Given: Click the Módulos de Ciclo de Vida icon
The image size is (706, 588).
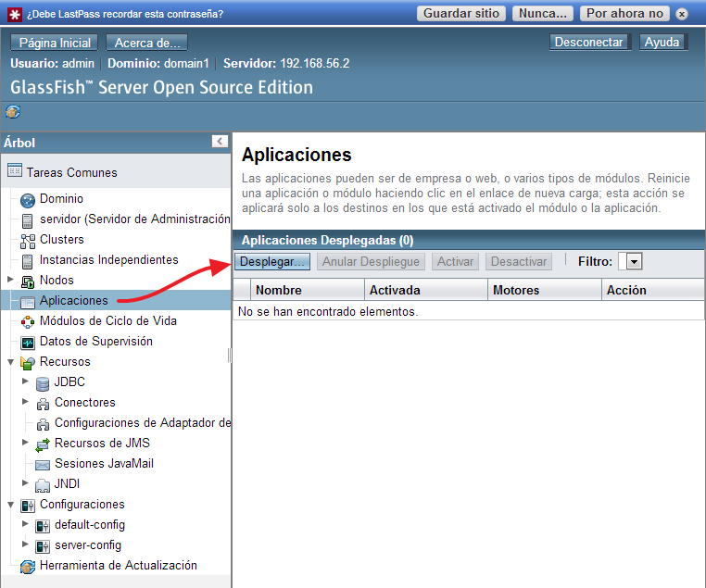Looking at the screenshot, I should [27, 321].
